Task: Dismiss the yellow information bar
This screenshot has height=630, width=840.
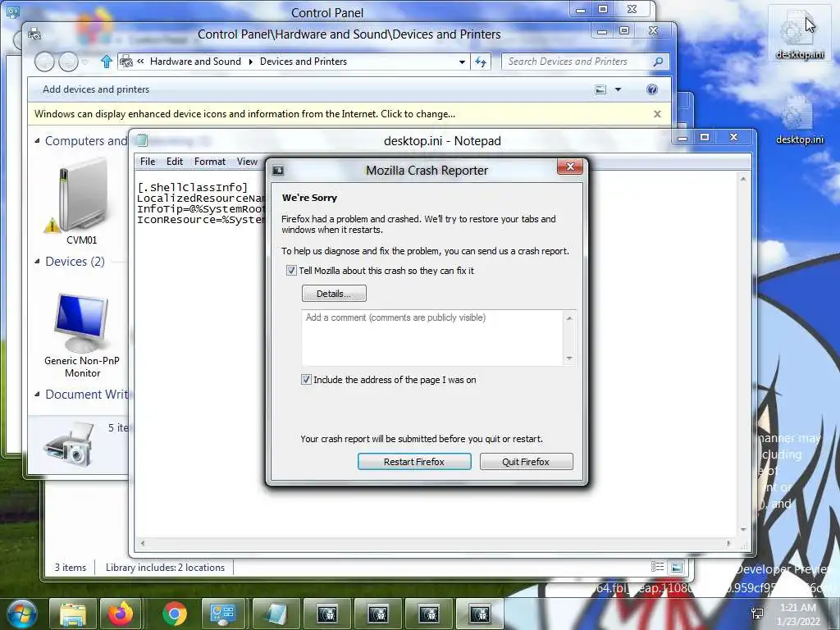Action: tap(657, 114)
